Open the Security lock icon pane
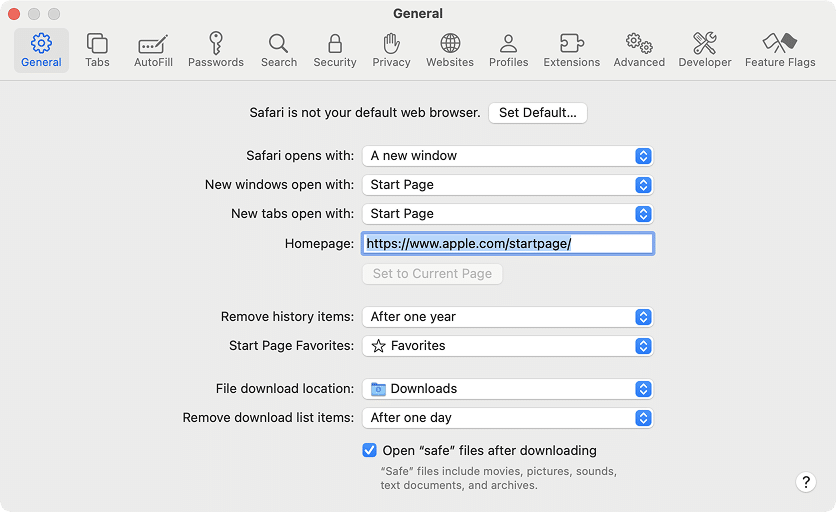Screen dimensions: 836x512 (335, 51)
